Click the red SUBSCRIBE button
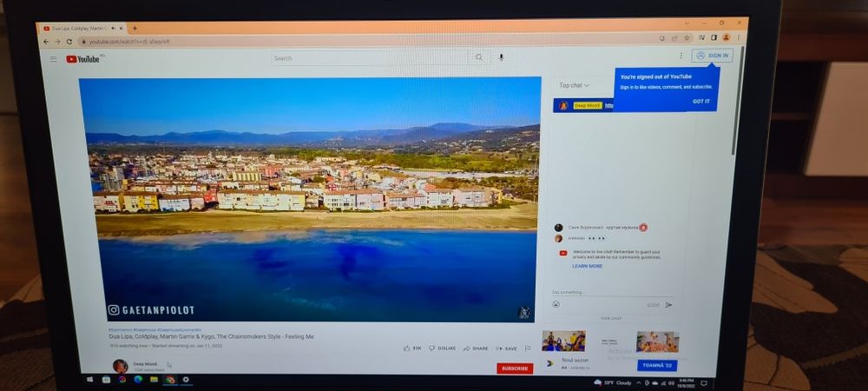The width and height of the screenshot is (868, 391). coord(515,368)
